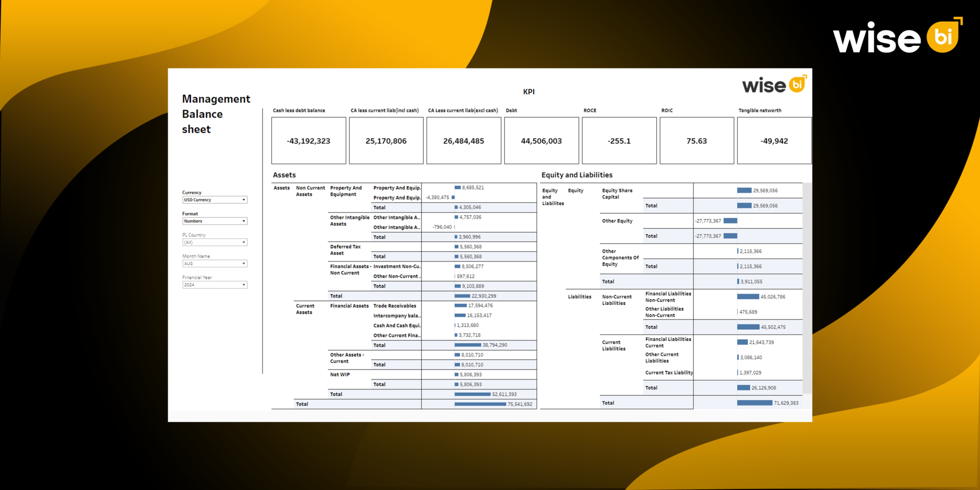
Task: Open the Format dropdown showing Numbers
Action: (x=214, y=221)
